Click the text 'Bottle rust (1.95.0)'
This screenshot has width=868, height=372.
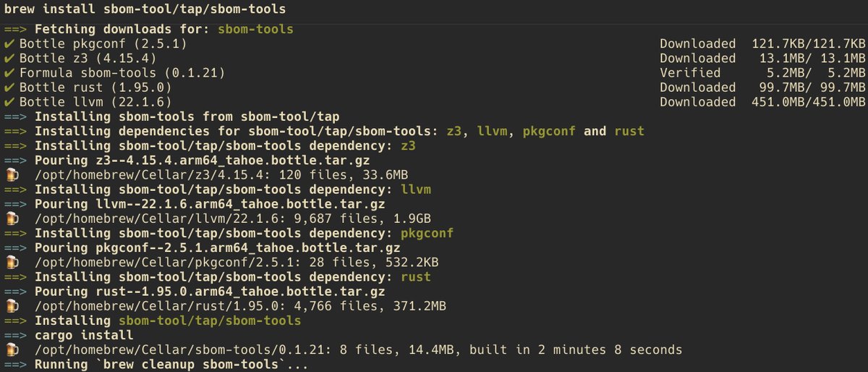(96, 88)
